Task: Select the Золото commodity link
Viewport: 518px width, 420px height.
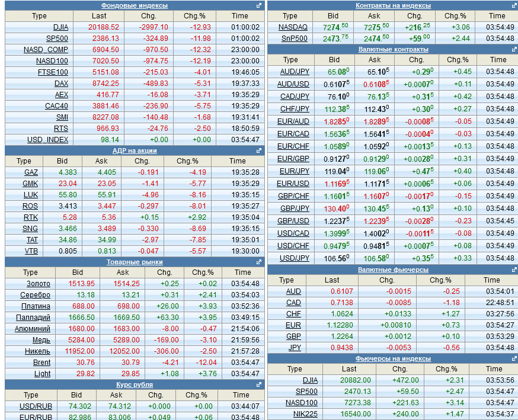Action: pos(39,284)
